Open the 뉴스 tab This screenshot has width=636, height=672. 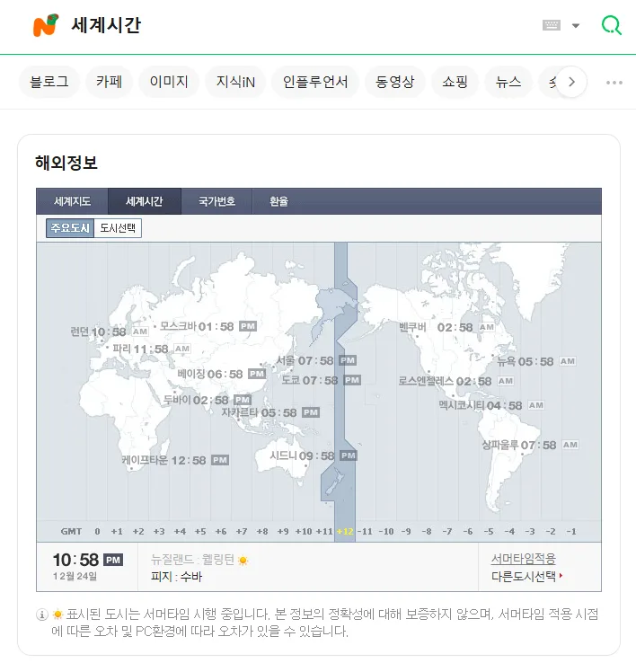(x=508, y=82)
